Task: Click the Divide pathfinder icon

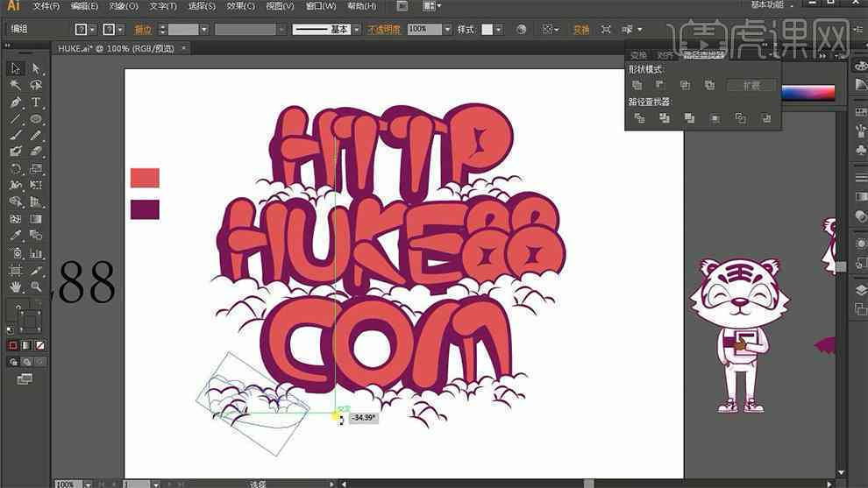Action: point(639,118)
